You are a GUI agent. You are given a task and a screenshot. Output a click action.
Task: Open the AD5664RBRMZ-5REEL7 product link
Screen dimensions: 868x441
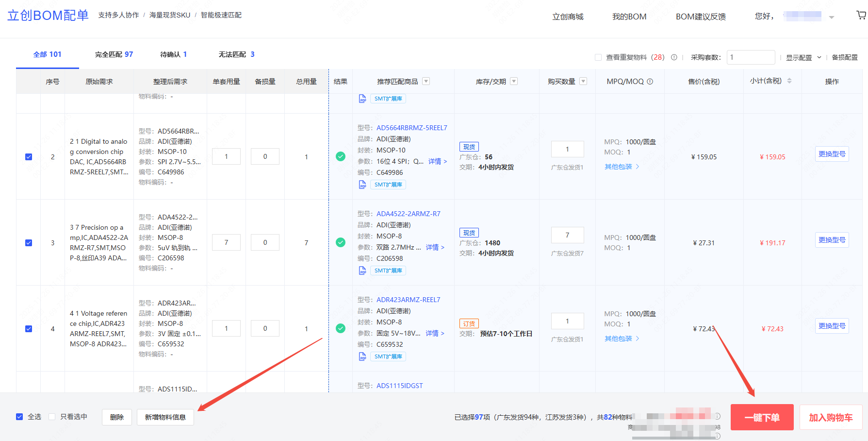click(x=411, y=128)
